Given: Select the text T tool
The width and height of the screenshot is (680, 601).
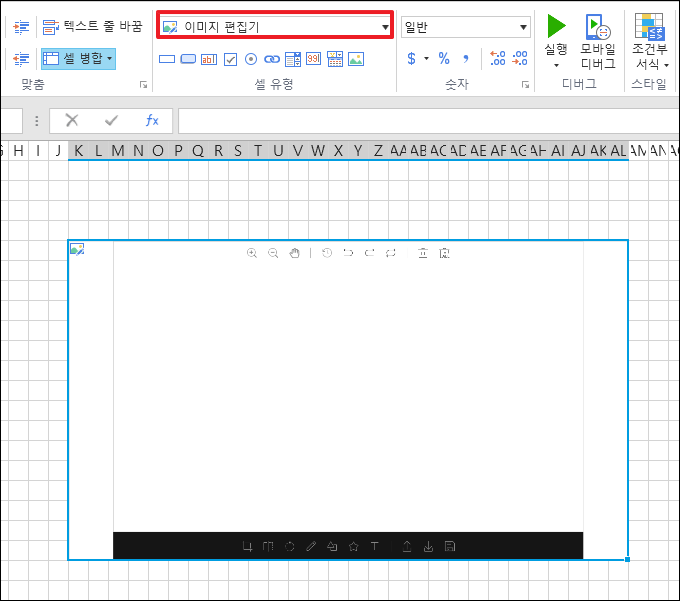Looking at the screenshot, I should (375, 546).
